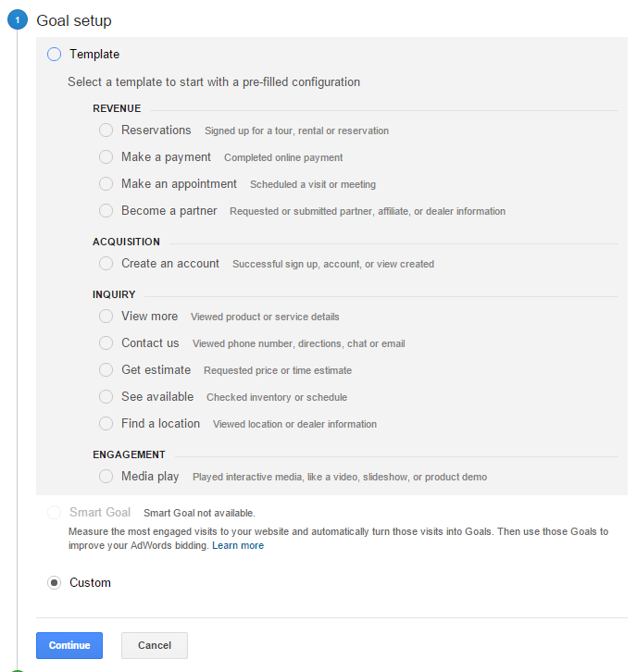637x672 pixels.
Task: Select the Custom goal option
Action: pos(54,583)
